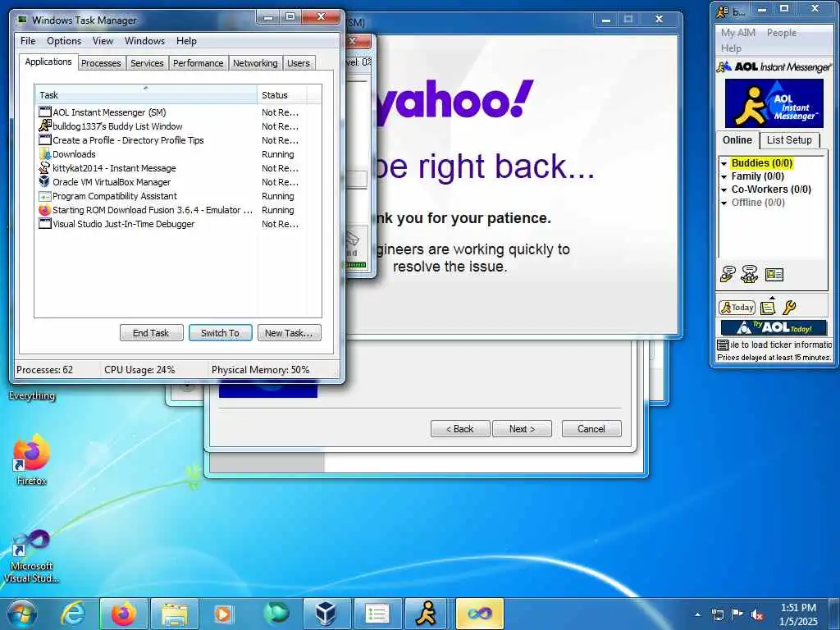Viewport: 840px width, 630px height.
Task: Click Next > button in wizard dialog
Action: [522, 429]
